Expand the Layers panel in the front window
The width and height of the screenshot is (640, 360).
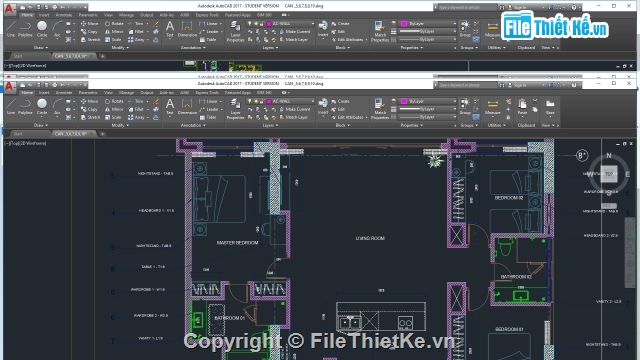pyautogui.click(x=270, y=125)
